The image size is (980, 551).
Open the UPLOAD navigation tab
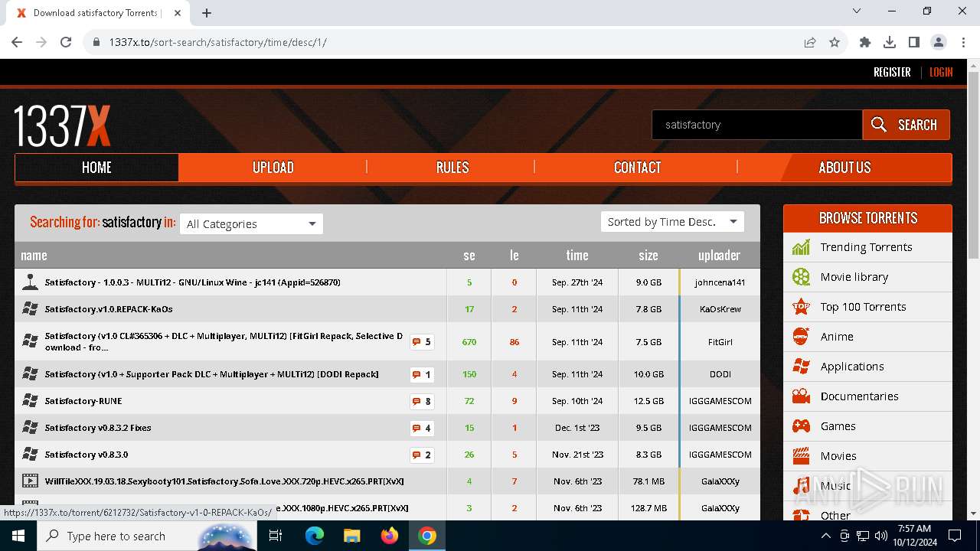273,168
